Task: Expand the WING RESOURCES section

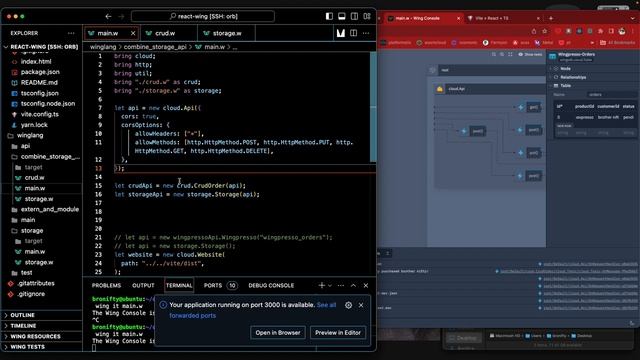Action: pyautogui.click(x=35, y=336)
